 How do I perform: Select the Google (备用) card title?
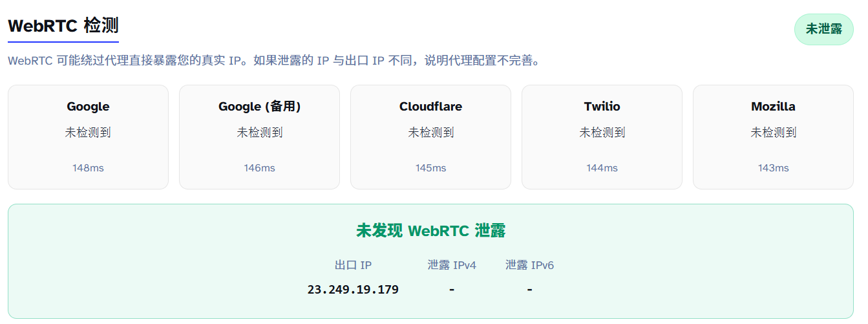(x=259, y=107)
